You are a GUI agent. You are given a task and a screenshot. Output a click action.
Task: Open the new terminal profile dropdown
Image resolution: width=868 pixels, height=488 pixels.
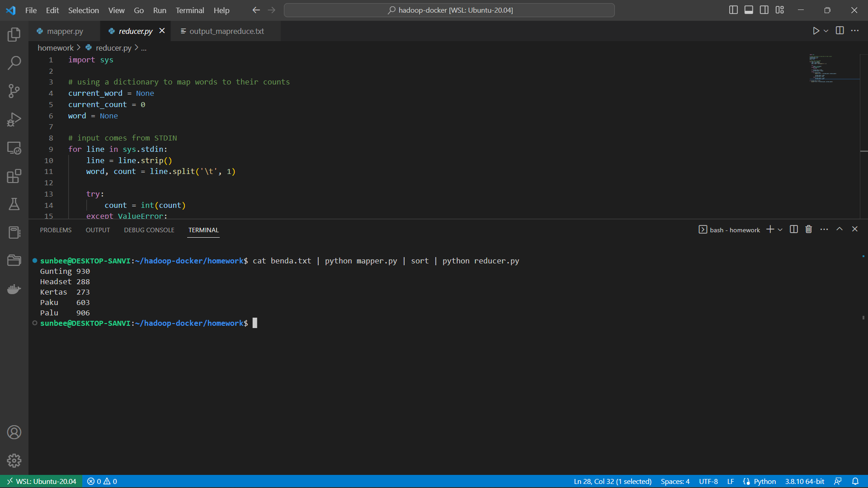tap(779, 230)
